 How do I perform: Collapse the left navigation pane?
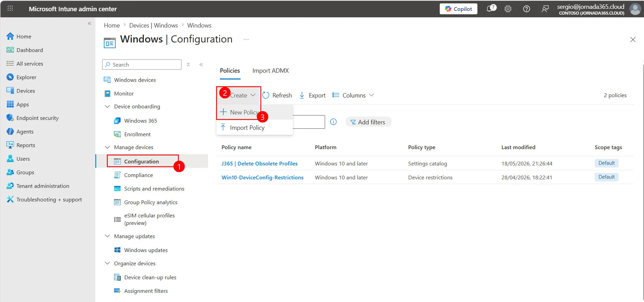click(90, 23)
